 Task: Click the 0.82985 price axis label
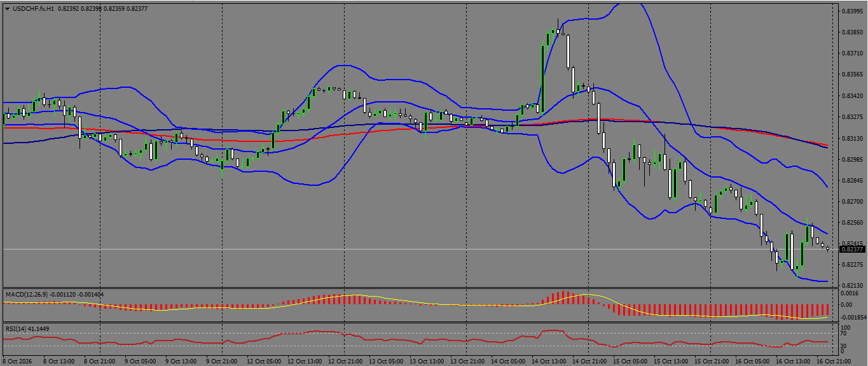click(852, 159)
